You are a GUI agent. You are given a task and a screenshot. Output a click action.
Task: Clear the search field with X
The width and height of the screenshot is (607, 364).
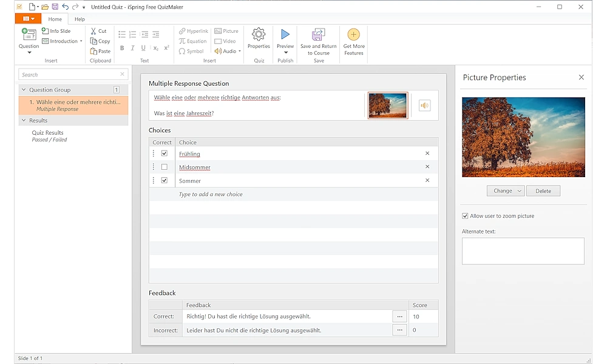(x=123, y=74)
